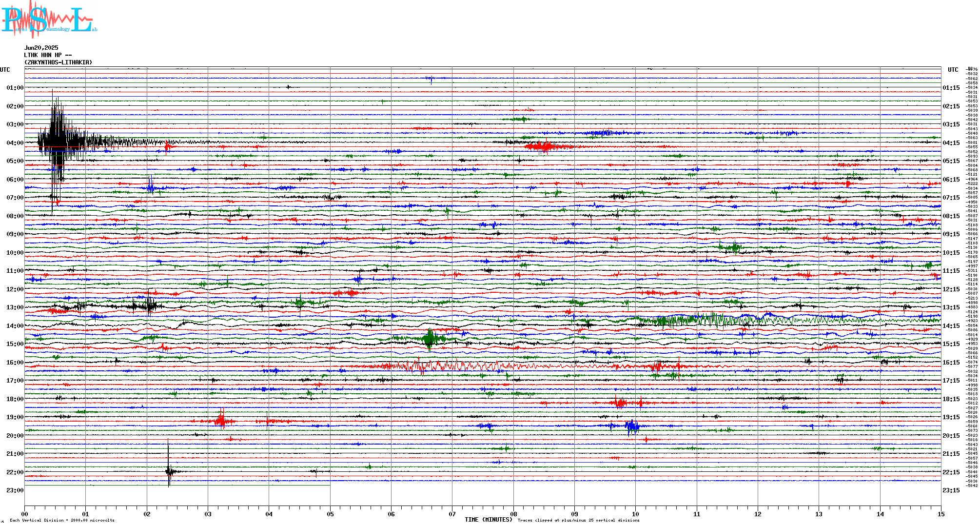Click the 18:00 hour label
Viewport: 980px width, 527px height.
click(15, 399)
